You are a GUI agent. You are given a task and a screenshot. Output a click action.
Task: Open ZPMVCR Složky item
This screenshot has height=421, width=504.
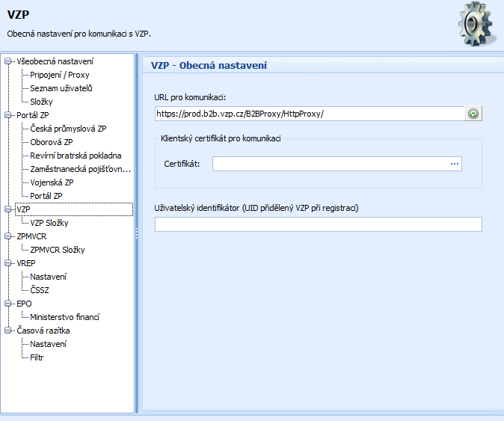58,250
